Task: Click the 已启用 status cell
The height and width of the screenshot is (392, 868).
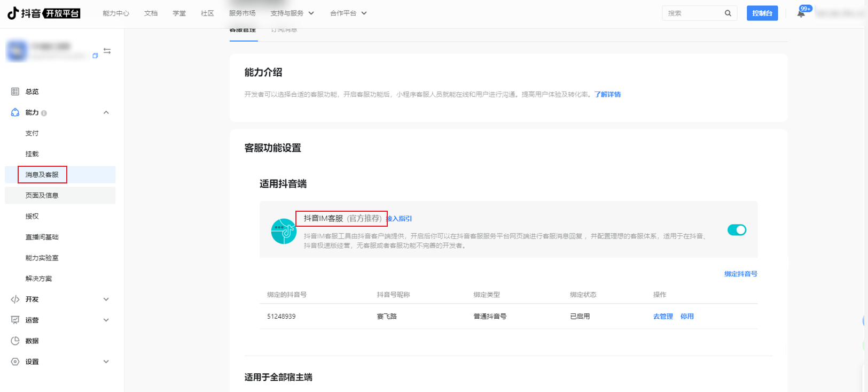Action: point(580,317)
